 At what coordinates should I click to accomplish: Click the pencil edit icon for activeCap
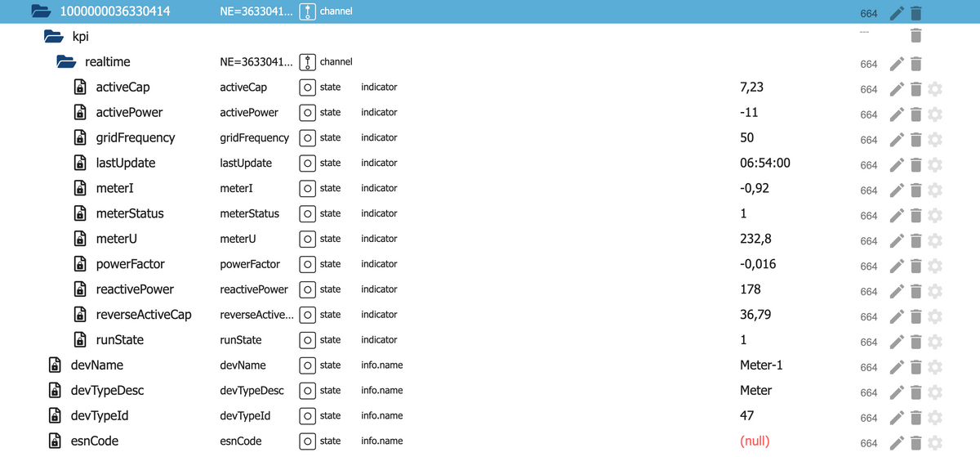(897, 89)
